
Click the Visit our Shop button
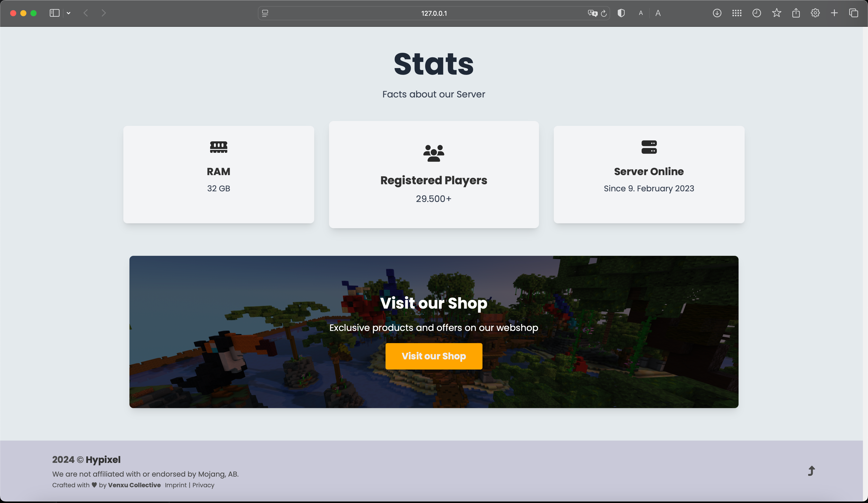click(x=433, y=356)
